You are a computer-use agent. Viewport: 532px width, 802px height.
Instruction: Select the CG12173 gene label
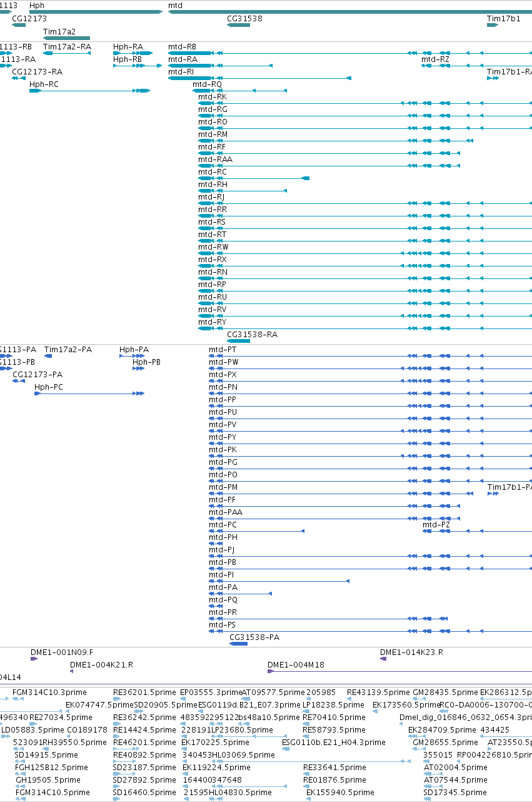coord(29,19)
